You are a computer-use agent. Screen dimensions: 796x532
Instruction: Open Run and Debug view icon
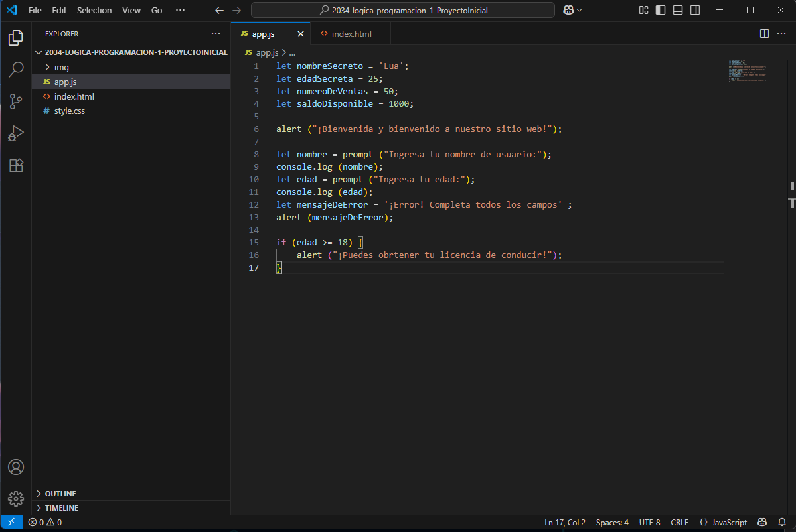point(16,133)
